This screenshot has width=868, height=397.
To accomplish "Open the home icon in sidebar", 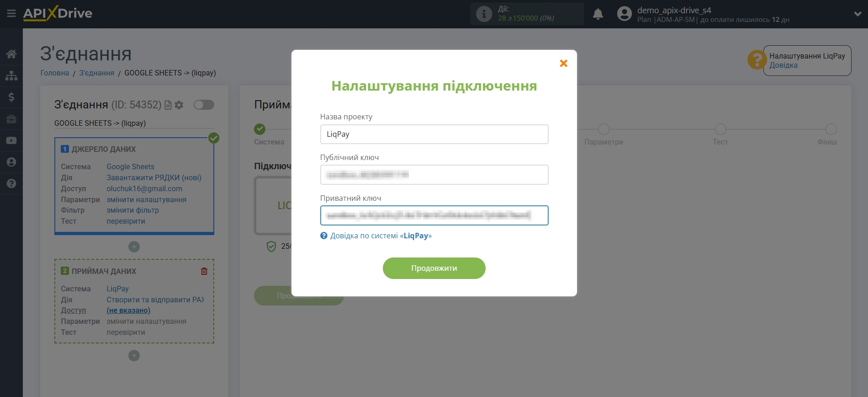I will (11, 54).
